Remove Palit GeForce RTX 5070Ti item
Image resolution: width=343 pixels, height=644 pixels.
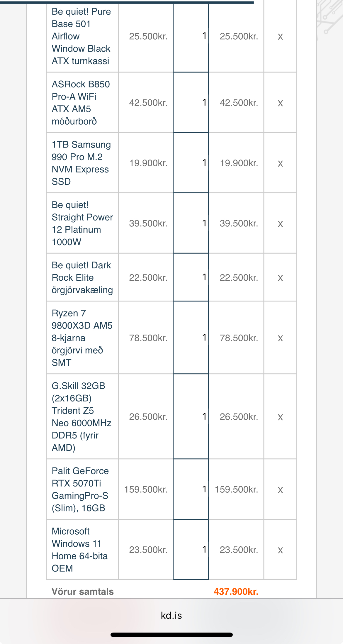[280, 490]
